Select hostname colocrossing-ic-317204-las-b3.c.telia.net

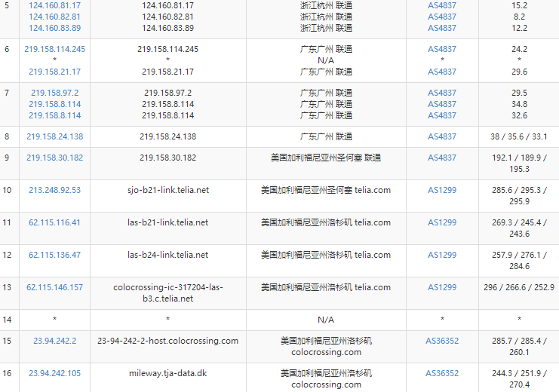pos(168,293)
